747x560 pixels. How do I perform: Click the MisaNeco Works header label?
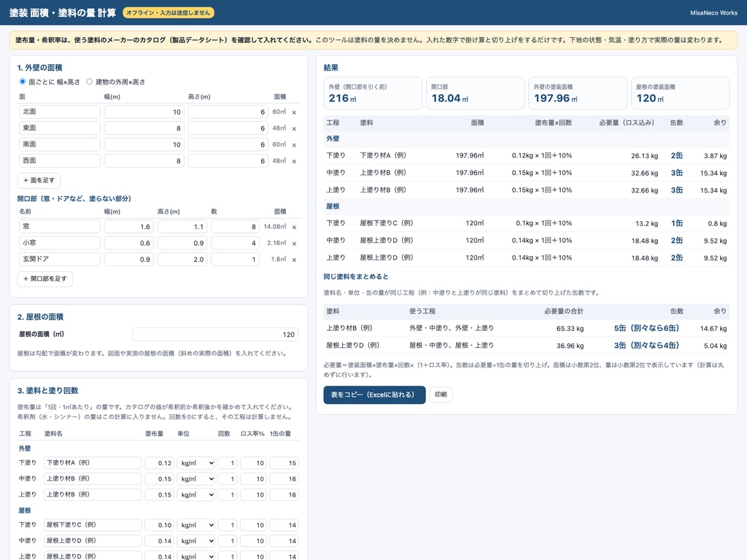713,13
